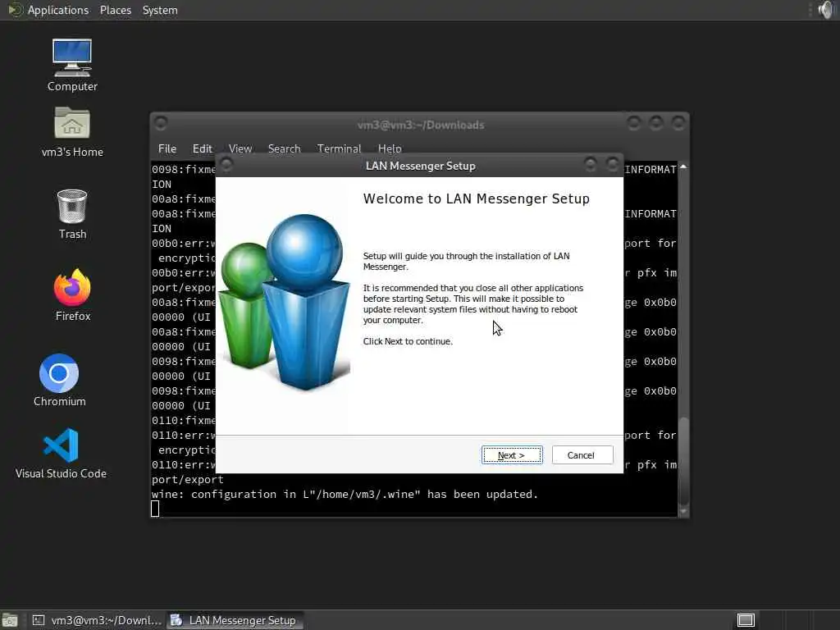Viewport: 840px width, 630px height.
Task: Launch Firefox from the desktop
Action: (x=72, y=294)
